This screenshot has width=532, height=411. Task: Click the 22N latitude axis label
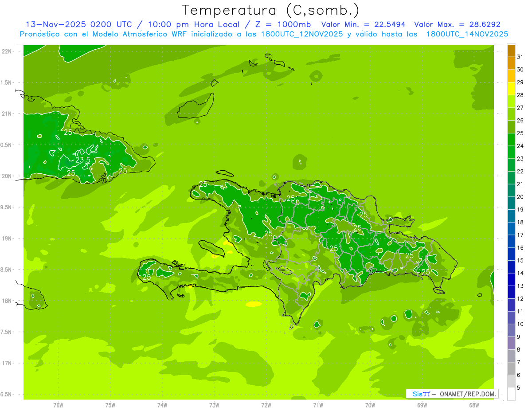coord(6,51)
